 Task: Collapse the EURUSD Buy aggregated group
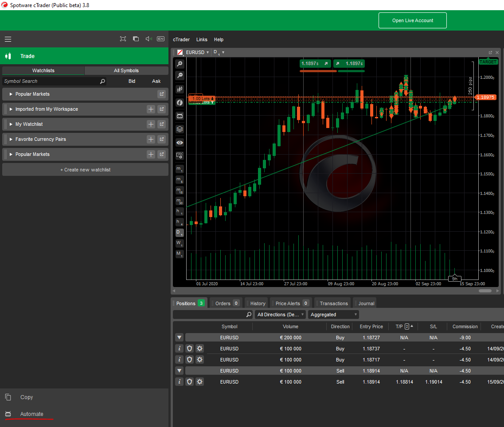(x=180, y=338)
